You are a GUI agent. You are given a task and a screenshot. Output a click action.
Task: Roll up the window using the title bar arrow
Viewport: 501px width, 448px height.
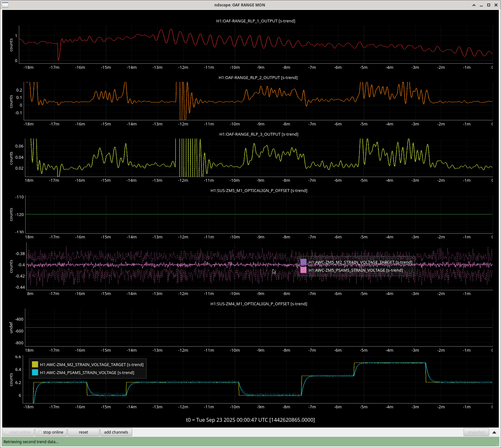pos(474,5)
